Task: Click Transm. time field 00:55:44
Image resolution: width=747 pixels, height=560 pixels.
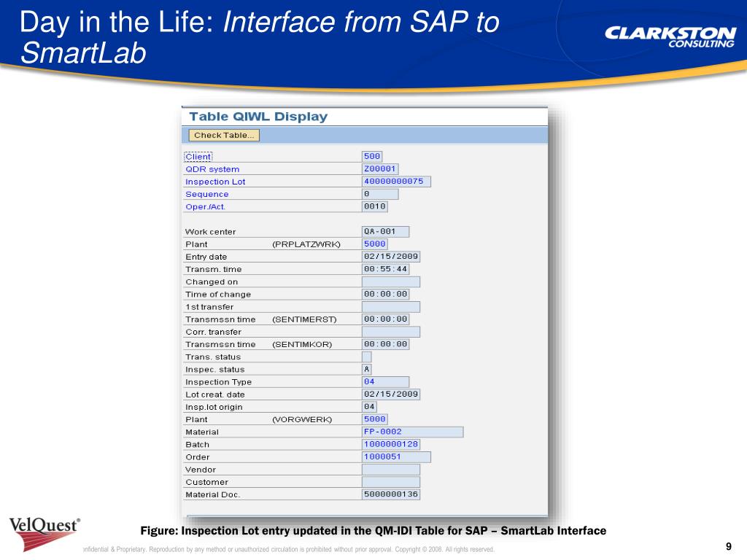Action: click(x=385, y=269)
